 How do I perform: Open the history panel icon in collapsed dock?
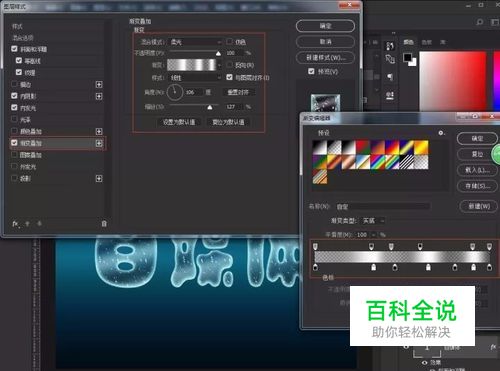point(390,46)
